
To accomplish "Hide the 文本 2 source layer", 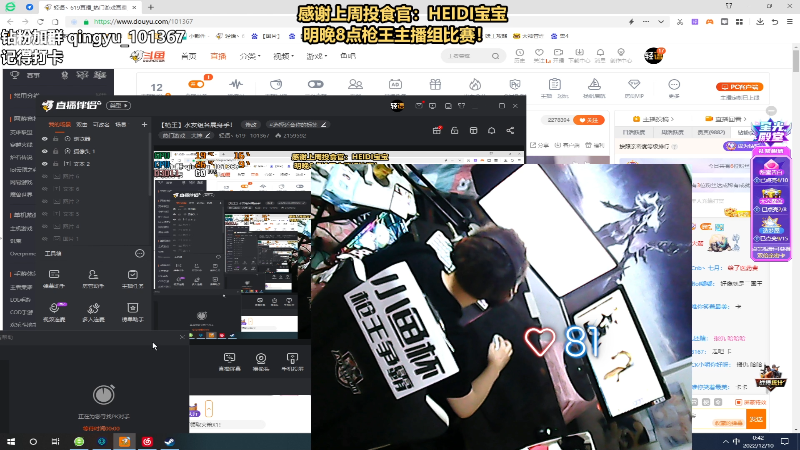I will click(45, 164).
